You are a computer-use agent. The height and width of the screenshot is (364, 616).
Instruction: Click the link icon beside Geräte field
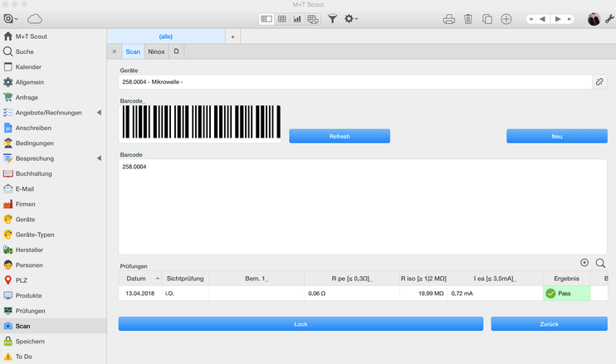[599, 82]
